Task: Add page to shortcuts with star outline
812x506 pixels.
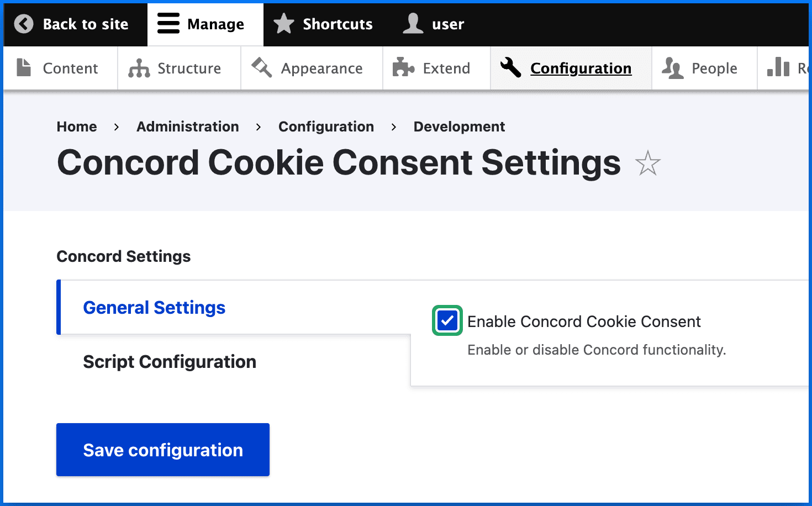Action: point(647,164)
